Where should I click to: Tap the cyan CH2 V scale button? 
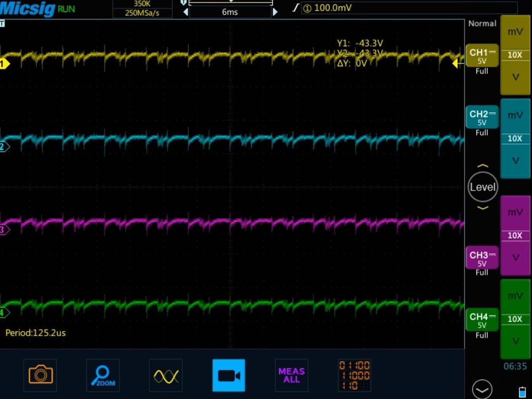point(515,160)
